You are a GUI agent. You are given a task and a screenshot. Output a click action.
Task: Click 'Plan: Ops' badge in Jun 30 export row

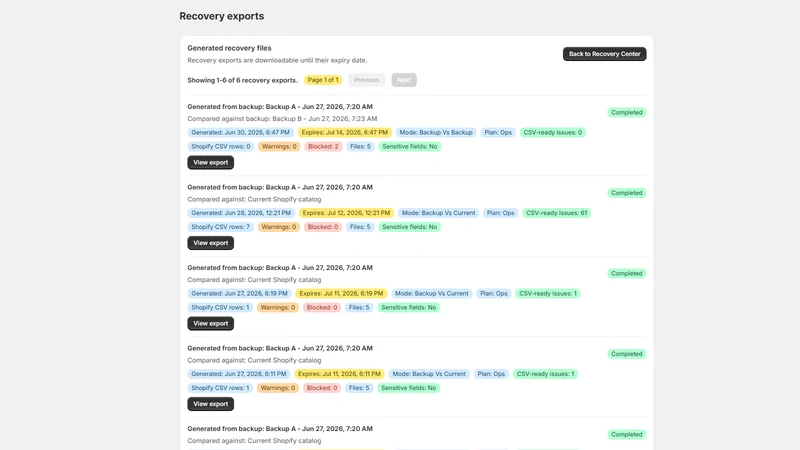pyautogui.click(x=498, y=133)
